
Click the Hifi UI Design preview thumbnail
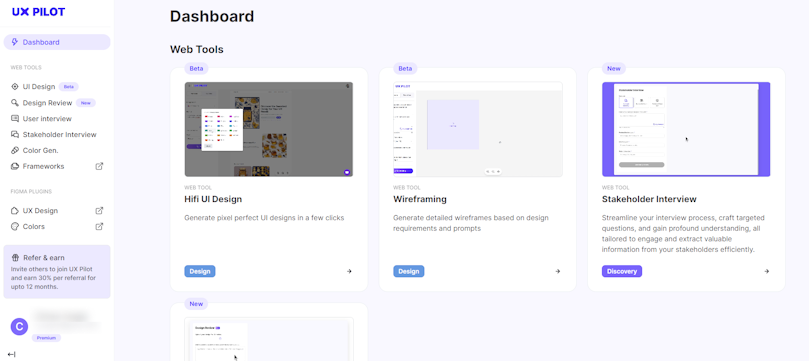(x=269, y=129)
